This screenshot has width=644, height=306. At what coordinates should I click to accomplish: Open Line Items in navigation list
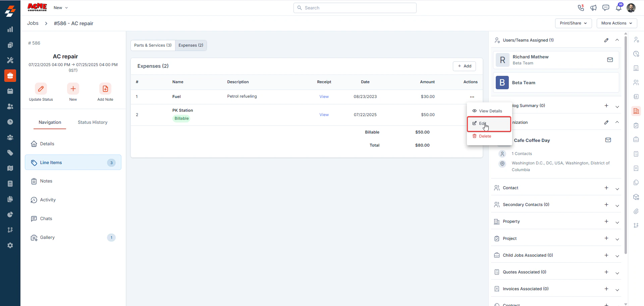point(73,162)
